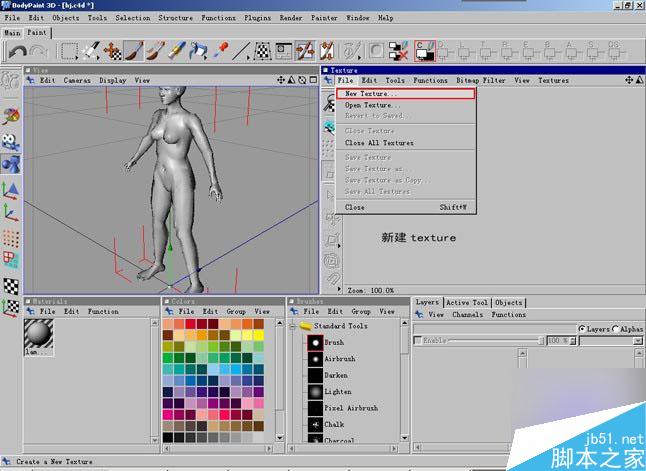
Task: Open the Bitmap Filter menu
Action: point(481,80)
